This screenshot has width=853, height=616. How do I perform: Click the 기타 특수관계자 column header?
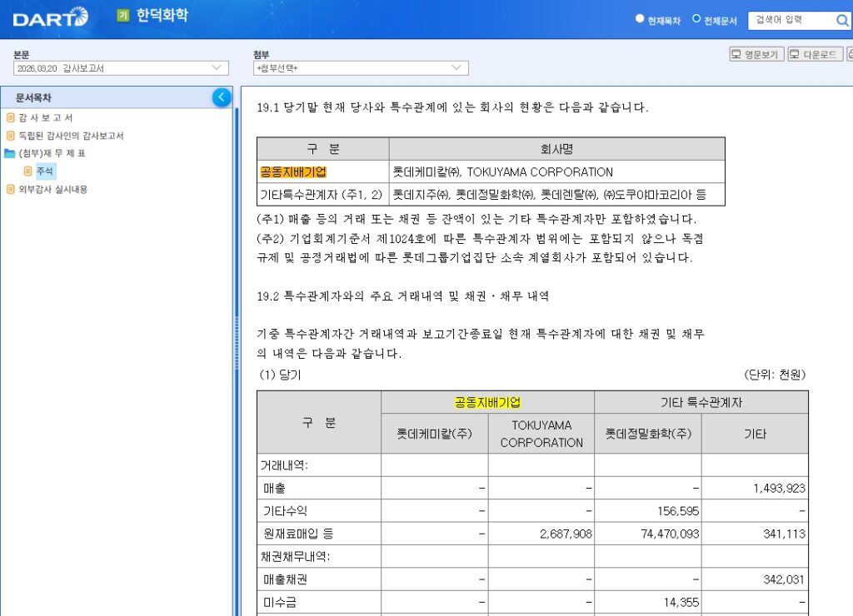pos(701,402)
